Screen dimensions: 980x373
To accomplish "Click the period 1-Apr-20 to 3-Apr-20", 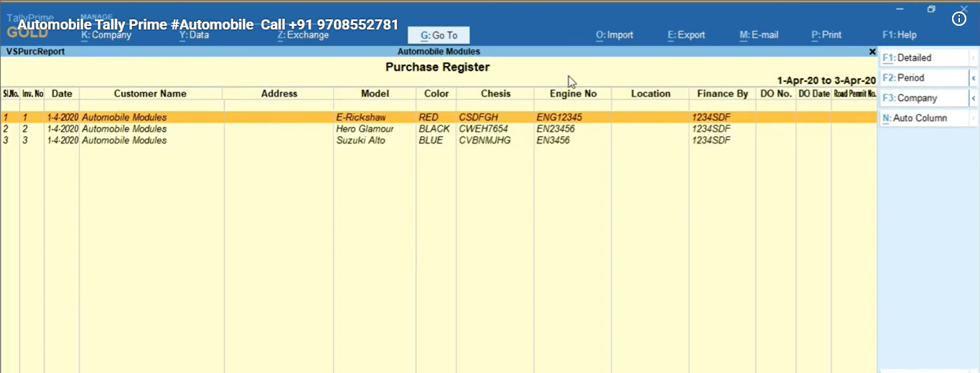I will click(x=826, y=80).
